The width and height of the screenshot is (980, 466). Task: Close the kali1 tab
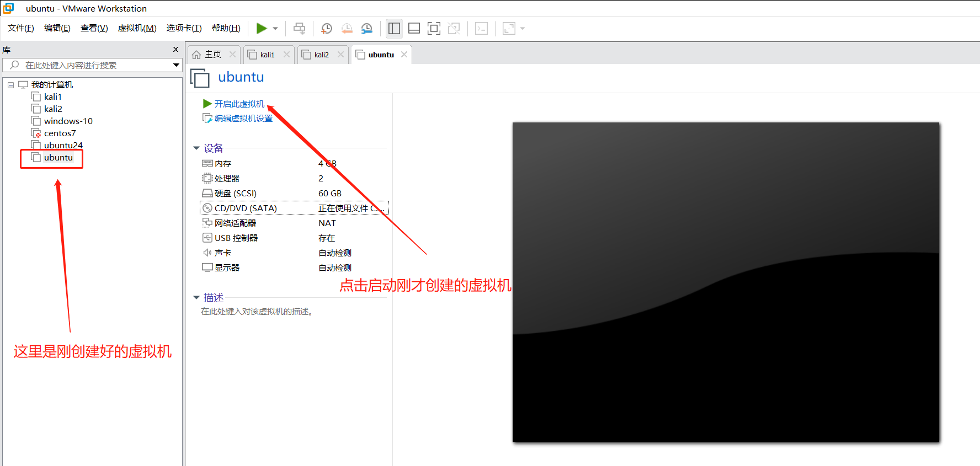(x=286, y=55)
